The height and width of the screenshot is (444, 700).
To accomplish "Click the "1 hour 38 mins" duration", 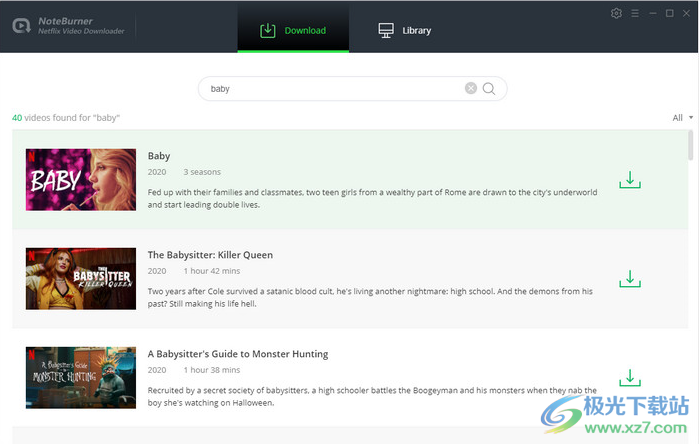I will pos(212,370).
